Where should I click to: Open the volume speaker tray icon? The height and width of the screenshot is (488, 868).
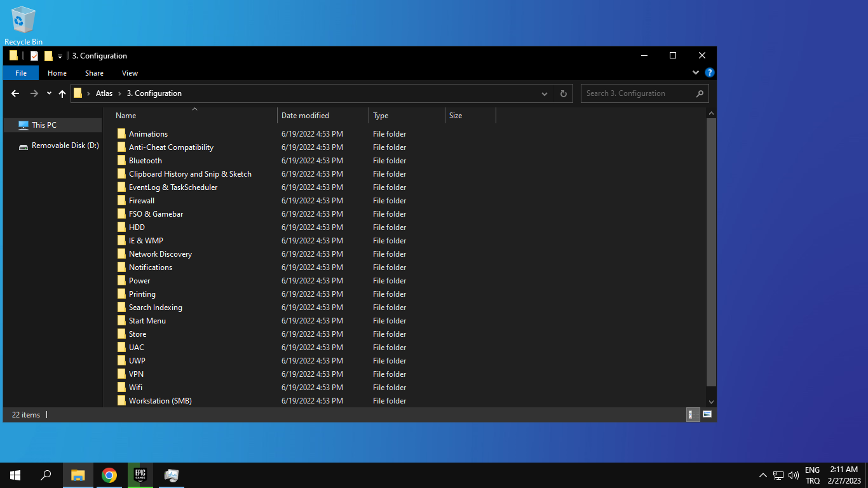point(794,475)
